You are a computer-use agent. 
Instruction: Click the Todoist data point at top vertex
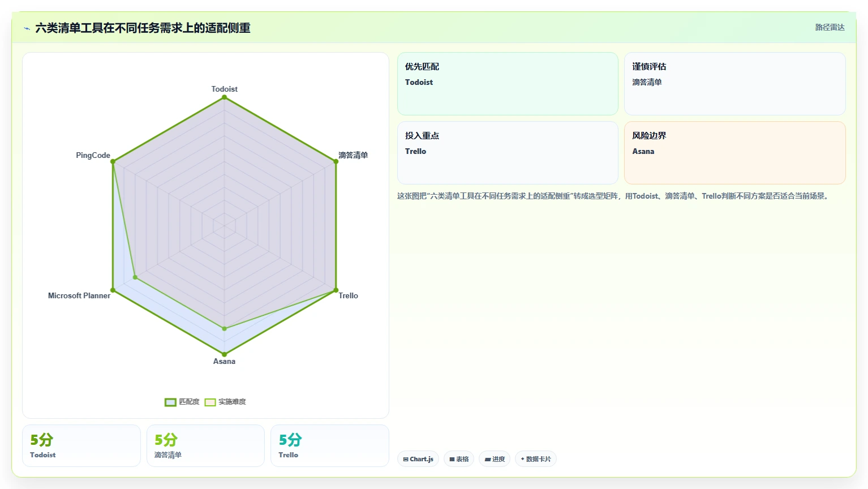225,97
